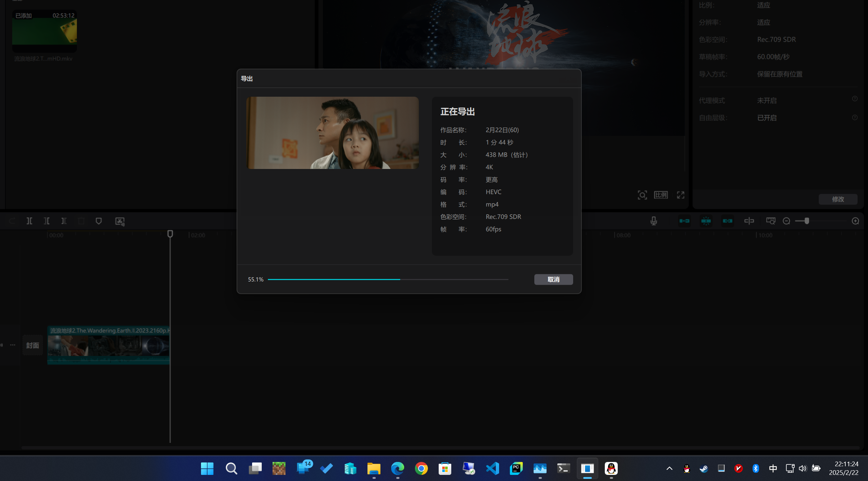868x481 pixels.
Task: Open the microphone voiceover recording
Action: [x=653, y=221]
